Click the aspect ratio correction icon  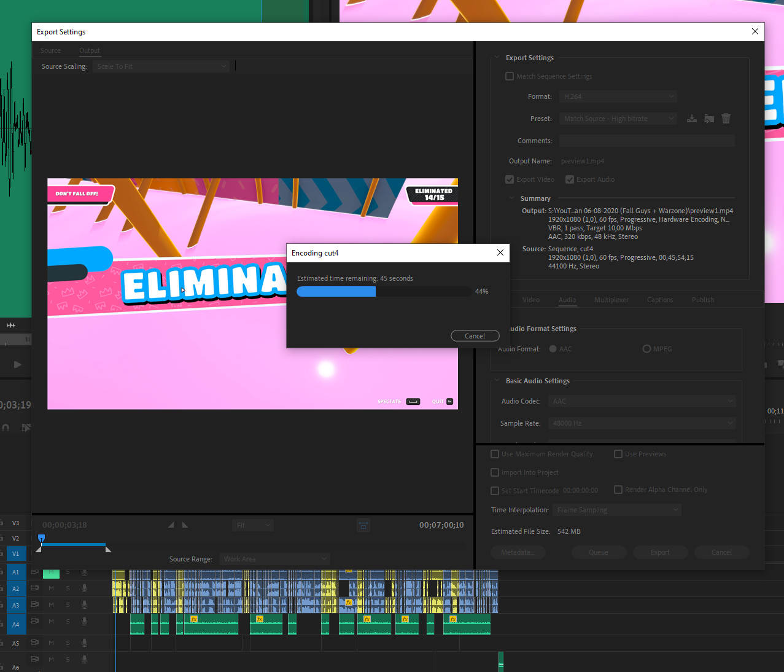363,525
